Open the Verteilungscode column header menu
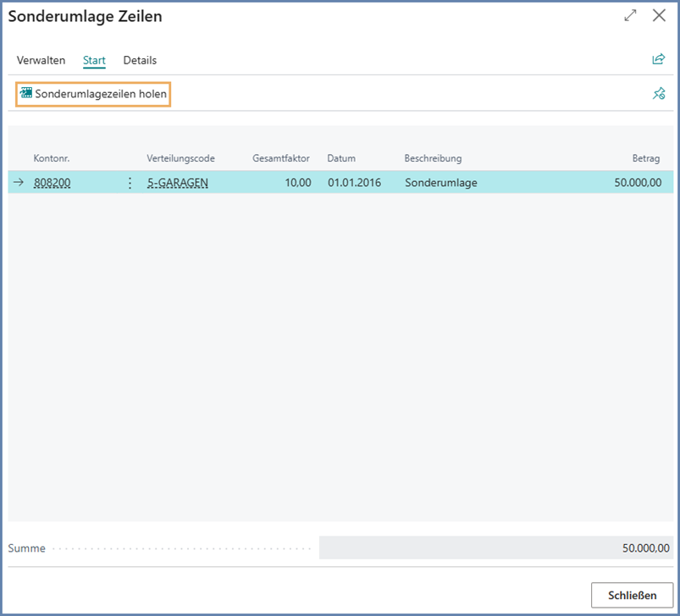Viewport: 680px width, 616px height. 180,158
